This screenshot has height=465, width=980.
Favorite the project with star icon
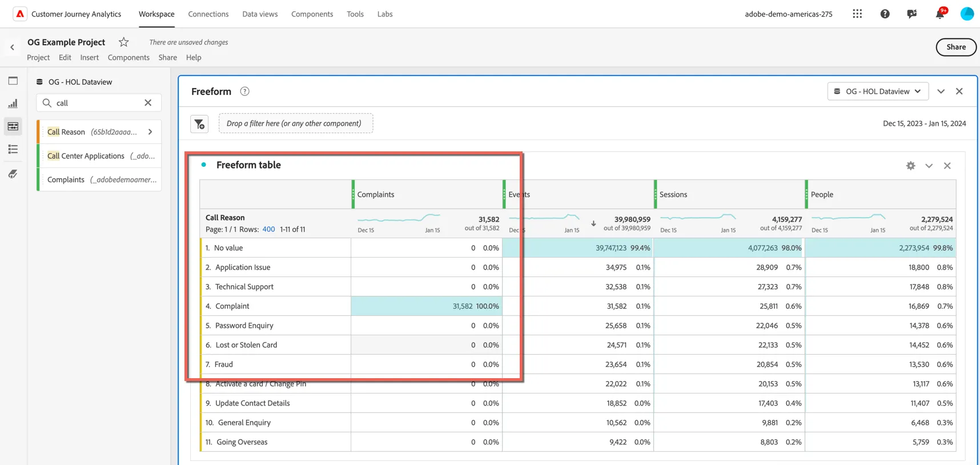point(123,42)
